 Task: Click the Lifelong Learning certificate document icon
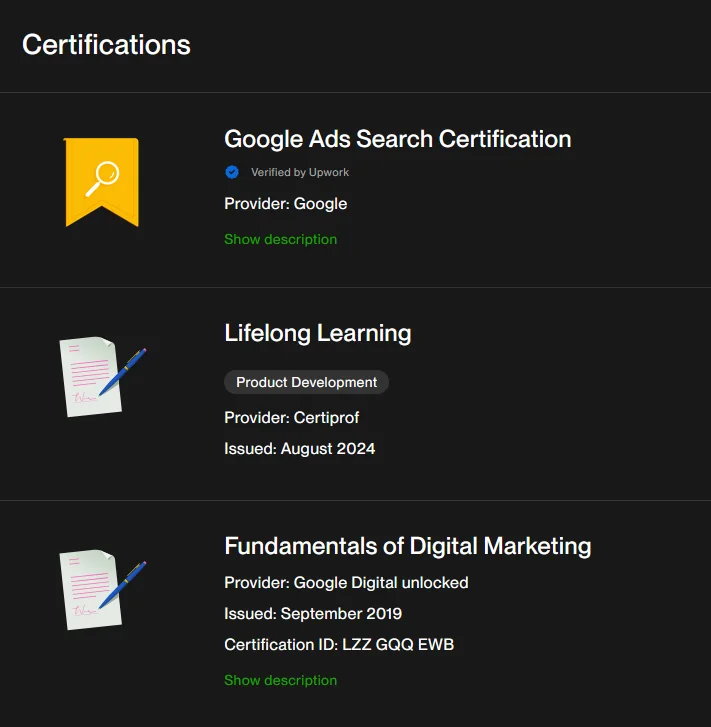coord(102,377)
